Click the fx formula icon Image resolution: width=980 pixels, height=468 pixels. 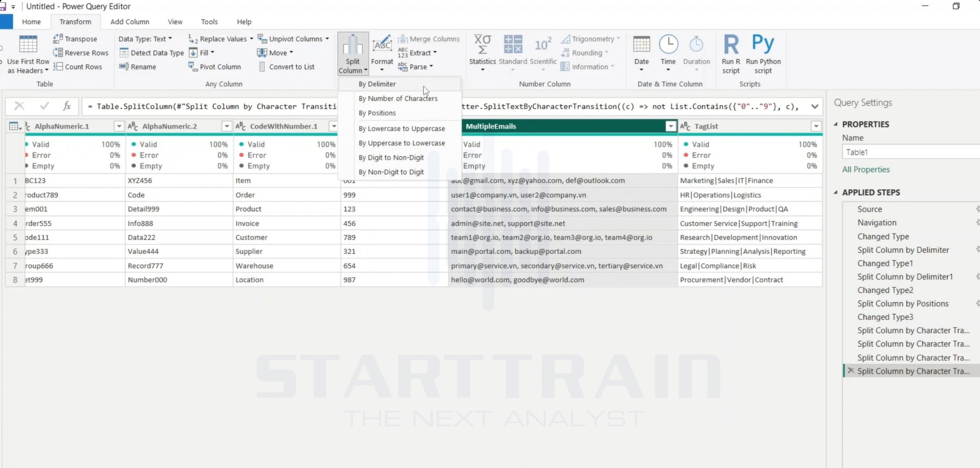66,106
